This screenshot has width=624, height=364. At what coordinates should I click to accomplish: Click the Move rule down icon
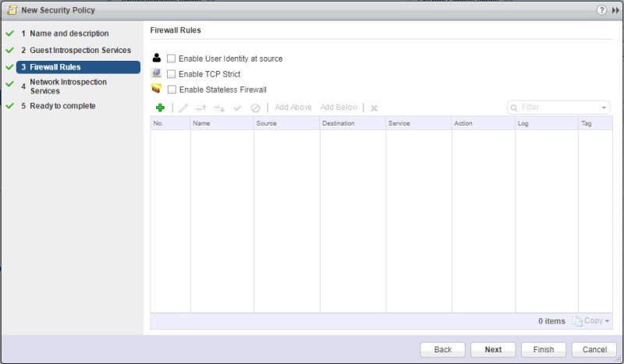[219, 108]
